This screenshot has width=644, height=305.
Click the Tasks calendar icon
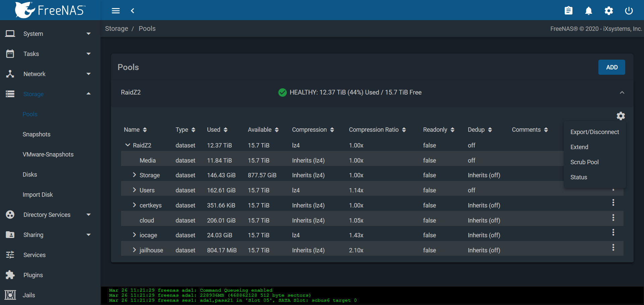coord(10,54)
